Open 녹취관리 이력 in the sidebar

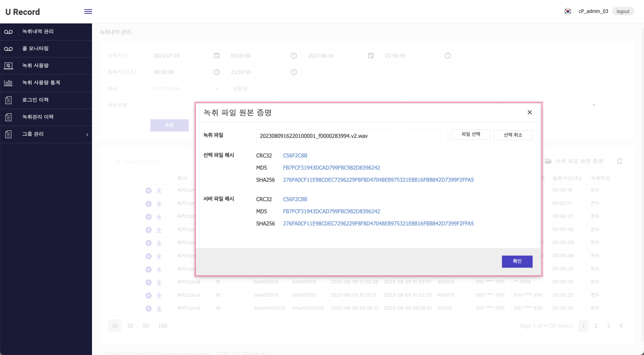(38, 117)
